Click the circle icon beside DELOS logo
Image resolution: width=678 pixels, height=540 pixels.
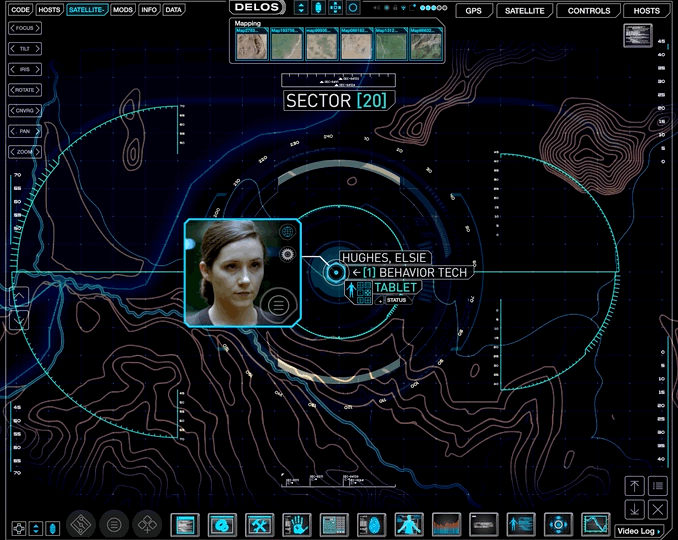point(353,7)
